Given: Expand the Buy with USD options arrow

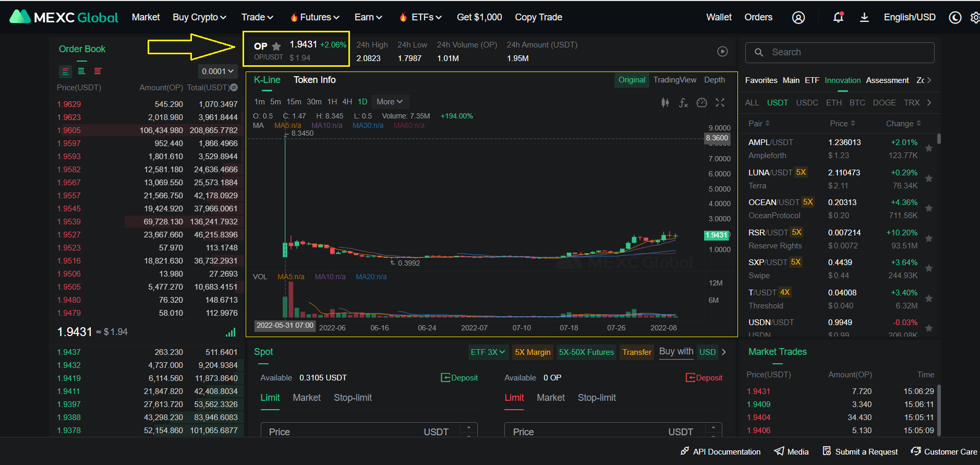Looking at the screenshot, I should tap(723, 352).
